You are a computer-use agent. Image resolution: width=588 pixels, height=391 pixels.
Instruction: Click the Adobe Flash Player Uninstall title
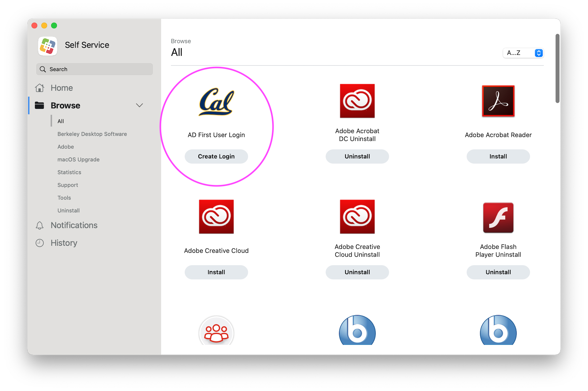click(498, 251)
